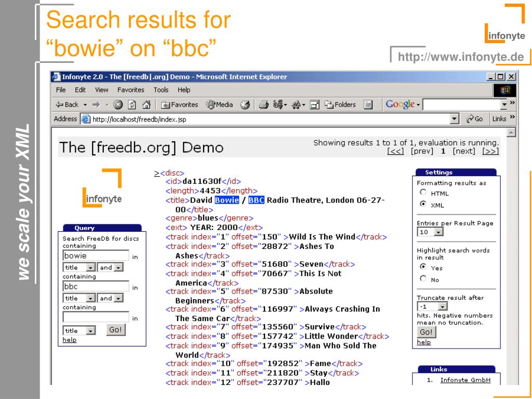Choose No for highlighting search words
The image size is (532, 399).
pyautogui.click(x=423, y=278)
